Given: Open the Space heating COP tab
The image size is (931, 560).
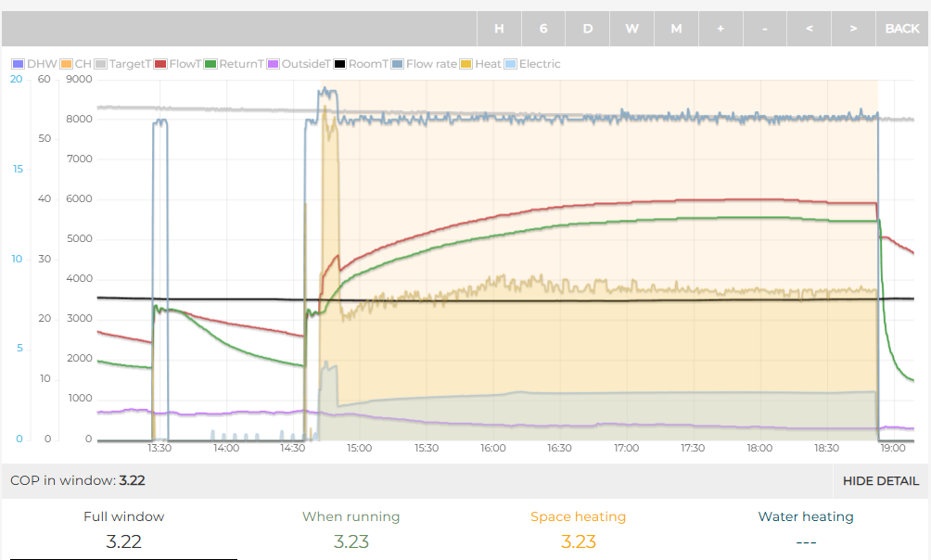Looking at the screenshot, I should click(x=578, y=529).
